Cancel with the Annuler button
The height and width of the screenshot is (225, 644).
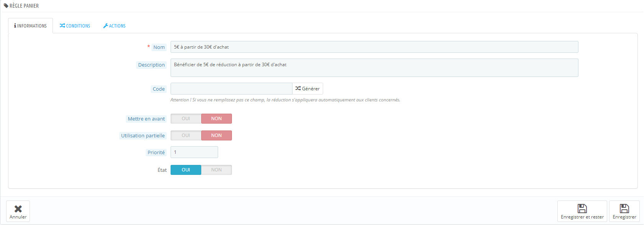18,211
